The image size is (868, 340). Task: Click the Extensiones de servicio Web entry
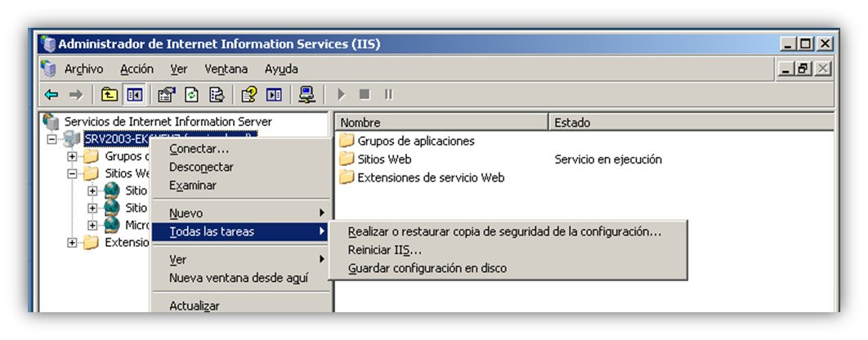[x=431, y=177]
